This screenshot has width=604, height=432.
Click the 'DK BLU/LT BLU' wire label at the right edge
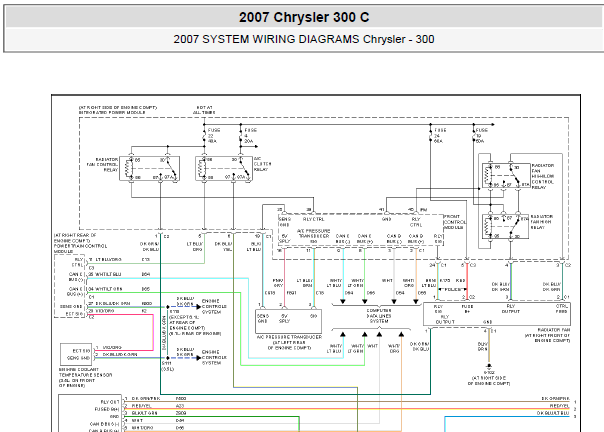tap(553, 413)
